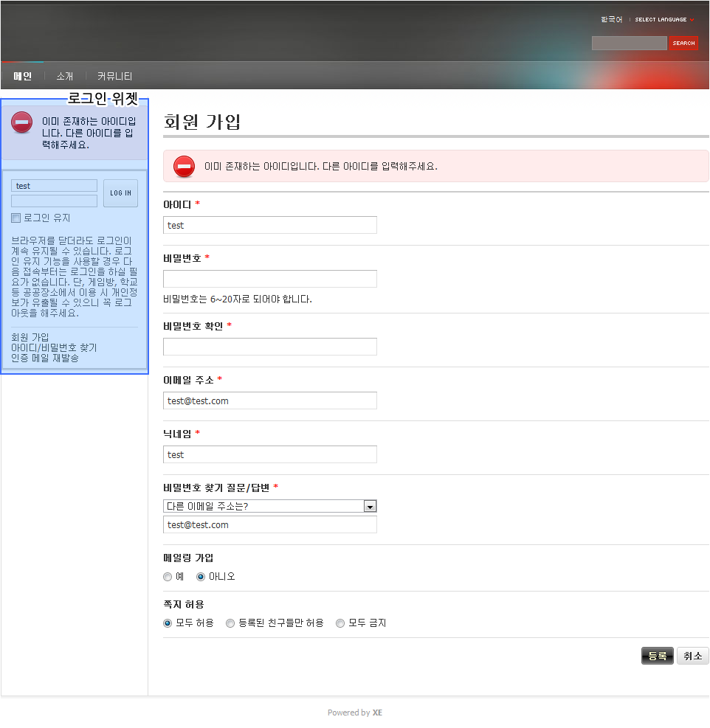Open the SELECT LANGUAGE dropdown
Screen dimensions: 710x728
664,20
